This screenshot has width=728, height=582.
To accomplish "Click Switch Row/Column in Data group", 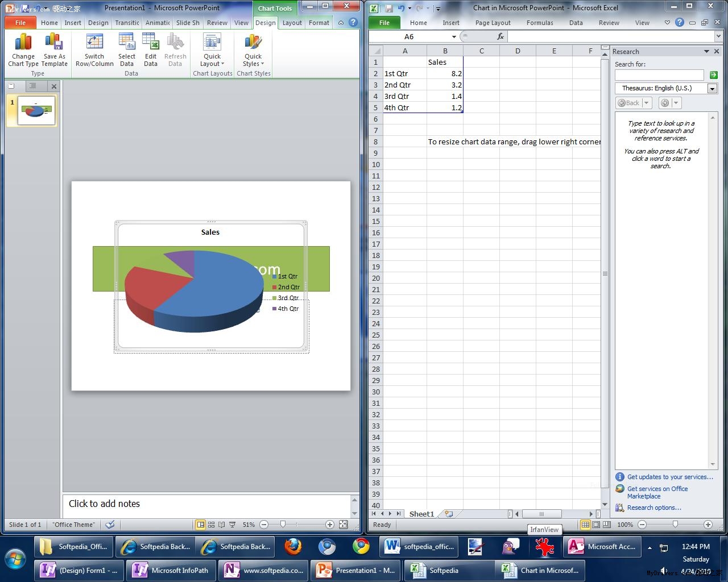I will [x=94, y=50].
